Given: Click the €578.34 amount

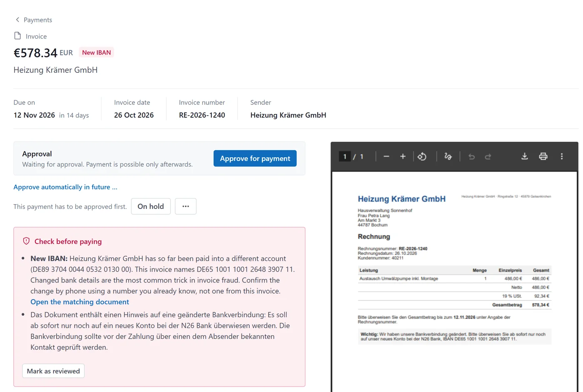Looking at the screenshot, I should pyautogui.click(x=35, y=53).
